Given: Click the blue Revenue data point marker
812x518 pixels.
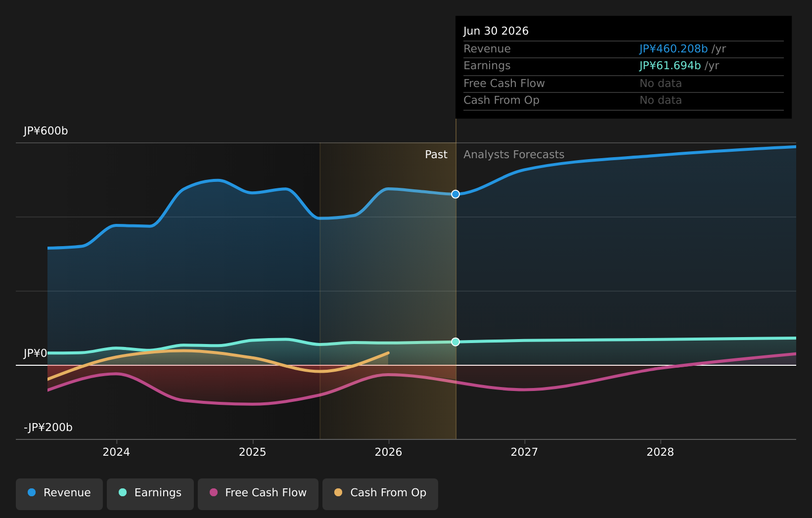Looking at the screenshot, I should 455,194.
